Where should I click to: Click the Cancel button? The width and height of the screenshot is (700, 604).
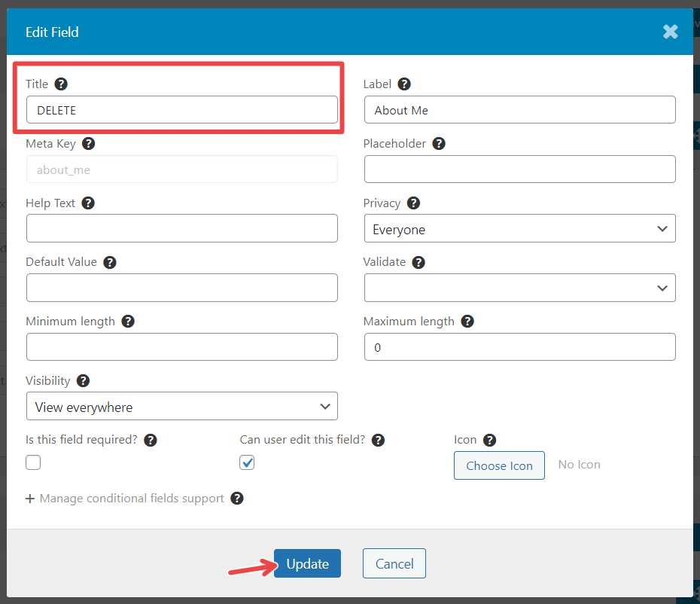(x=394, y=563)
